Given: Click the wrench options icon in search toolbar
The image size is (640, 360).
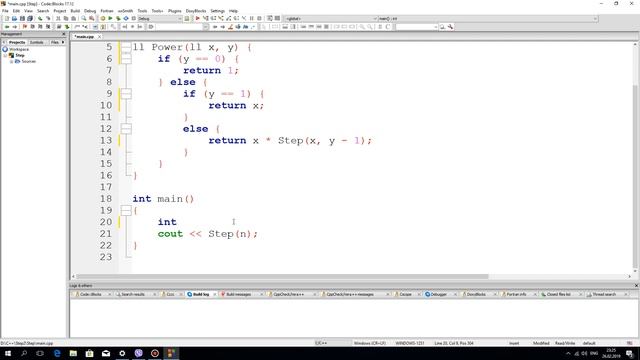Looking at the screenshot, I should 450,27.
